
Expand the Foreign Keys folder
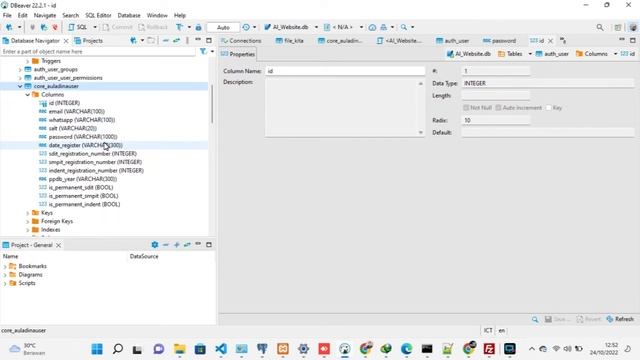28,221
